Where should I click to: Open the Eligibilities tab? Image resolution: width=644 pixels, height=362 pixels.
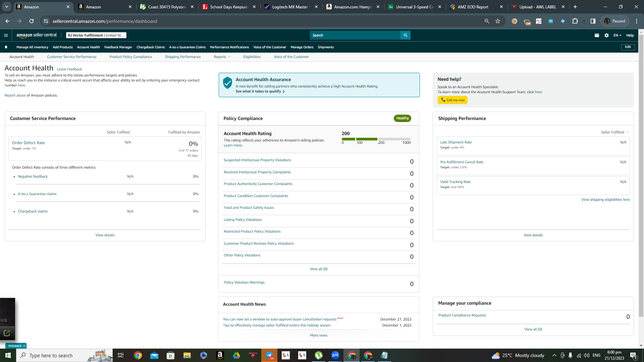252,57
